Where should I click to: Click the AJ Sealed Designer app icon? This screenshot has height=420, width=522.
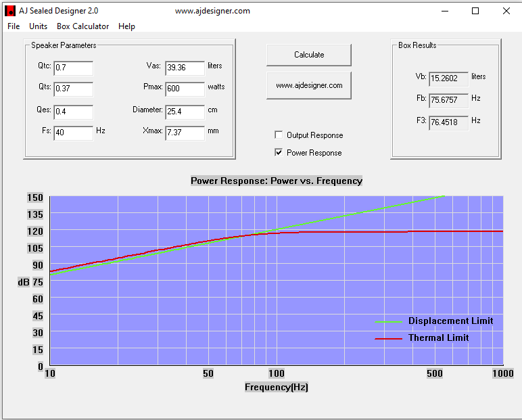10,11
